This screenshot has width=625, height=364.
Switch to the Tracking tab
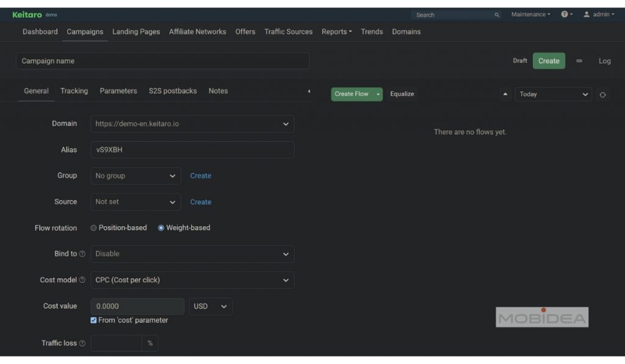coord(74,91)
